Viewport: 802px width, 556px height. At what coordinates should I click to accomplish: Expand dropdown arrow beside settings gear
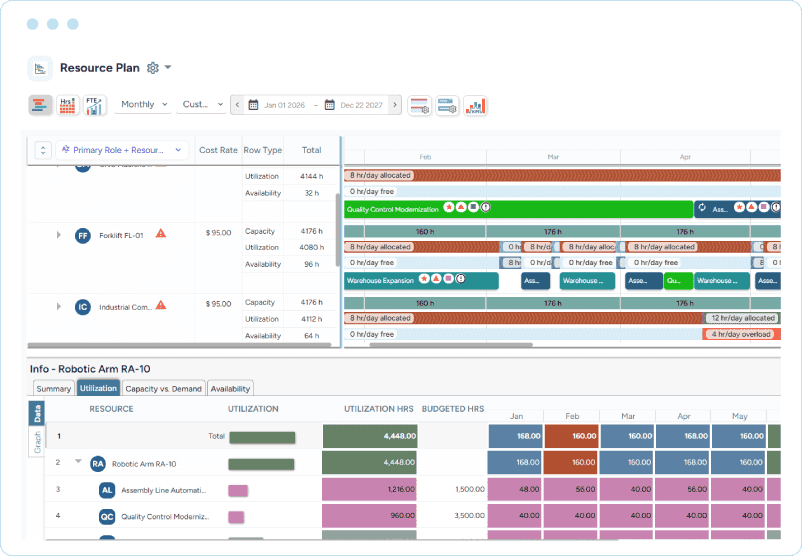[x=168, y=68]
